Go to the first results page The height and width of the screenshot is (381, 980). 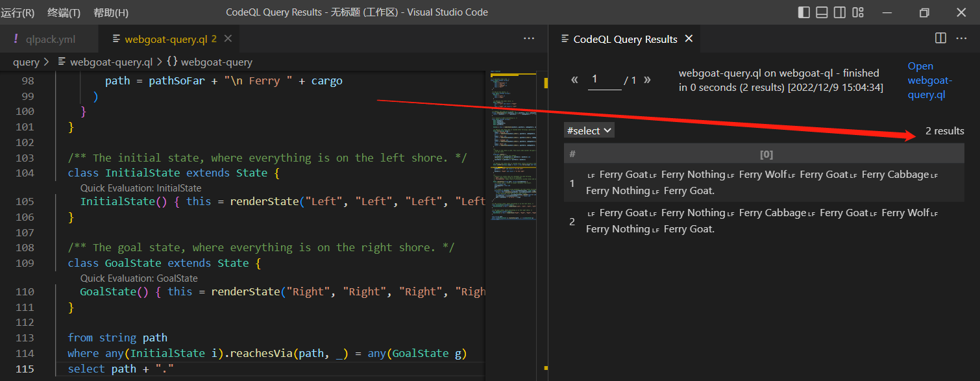tap(574, 80)
